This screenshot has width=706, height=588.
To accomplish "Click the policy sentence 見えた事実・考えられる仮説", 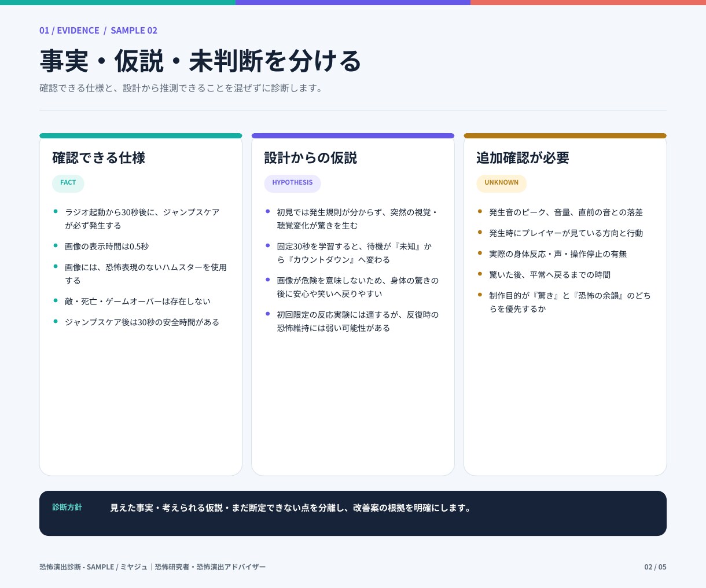I will [x=291, y=508].
